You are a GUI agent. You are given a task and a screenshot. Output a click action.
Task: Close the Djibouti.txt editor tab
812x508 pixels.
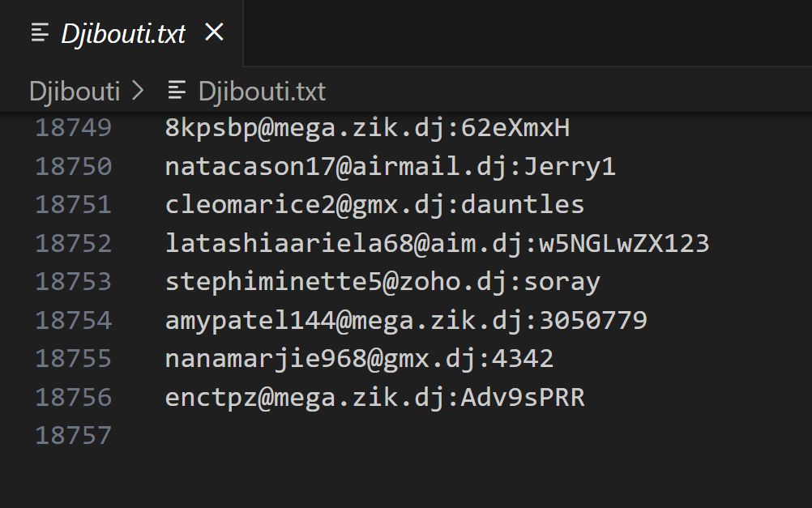214,32
